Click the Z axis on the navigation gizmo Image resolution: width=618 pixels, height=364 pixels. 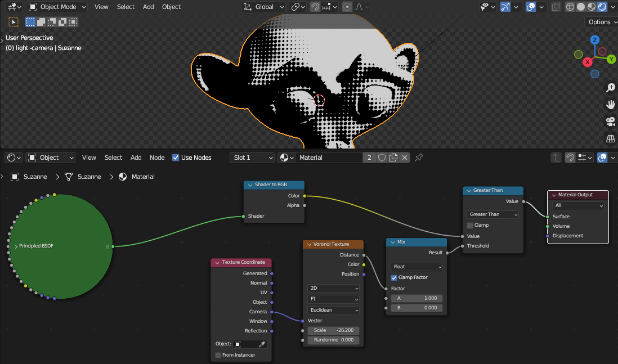(x=595, y=40)
